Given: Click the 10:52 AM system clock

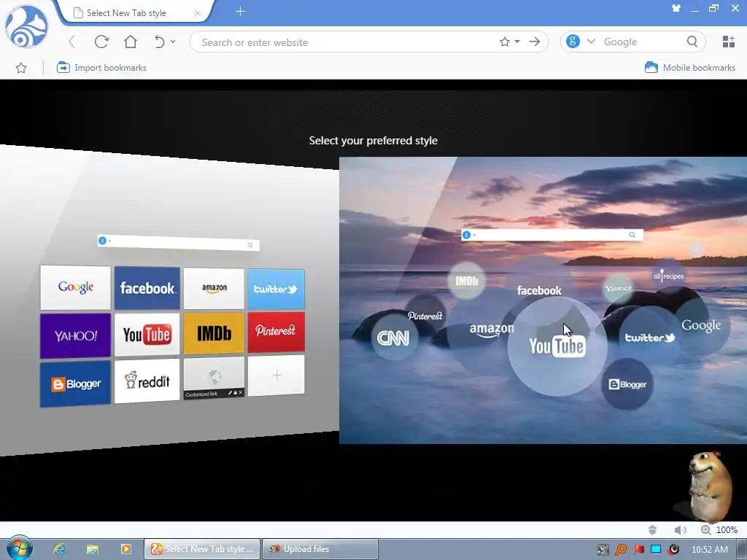Looking at the screenshot, I should pyautogui.click(x=709, y=549).
